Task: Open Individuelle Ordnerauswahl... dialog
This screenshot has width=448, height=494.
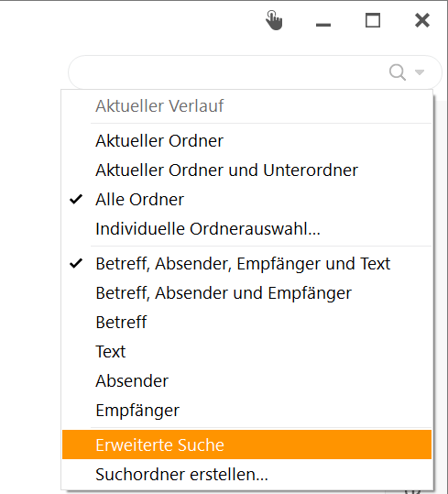Action: point(246,229)
